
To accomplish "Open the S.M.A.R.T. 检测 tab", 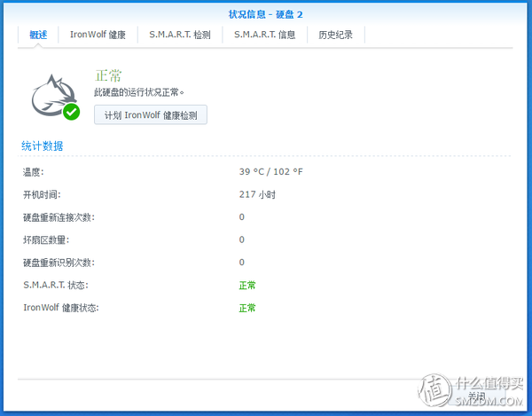I will tap(180, 35).
